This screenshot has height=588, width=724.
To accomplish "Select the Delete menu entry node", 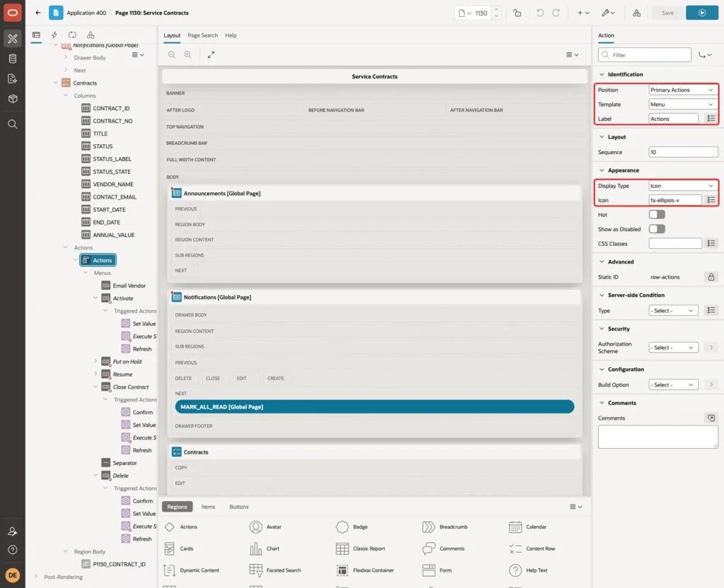I will pyautogui.click(x=115, y=476).
